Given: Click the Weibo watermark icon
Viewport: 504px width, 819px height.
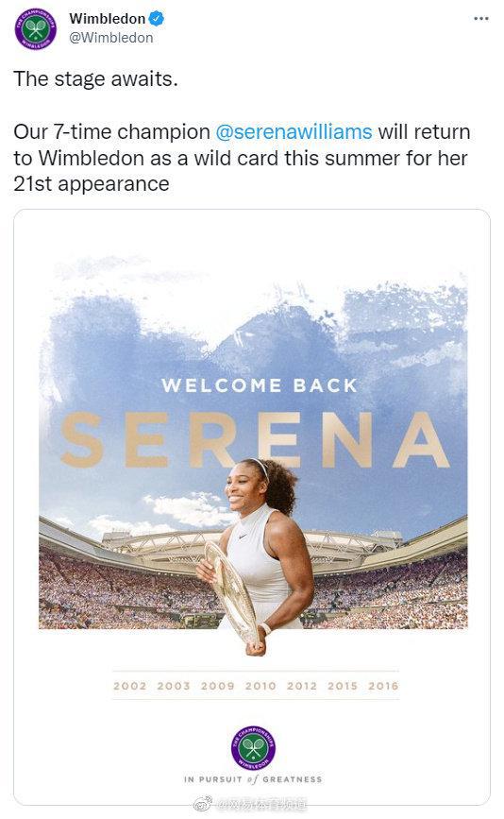Looking at the screenshot, I should (204, 803).
